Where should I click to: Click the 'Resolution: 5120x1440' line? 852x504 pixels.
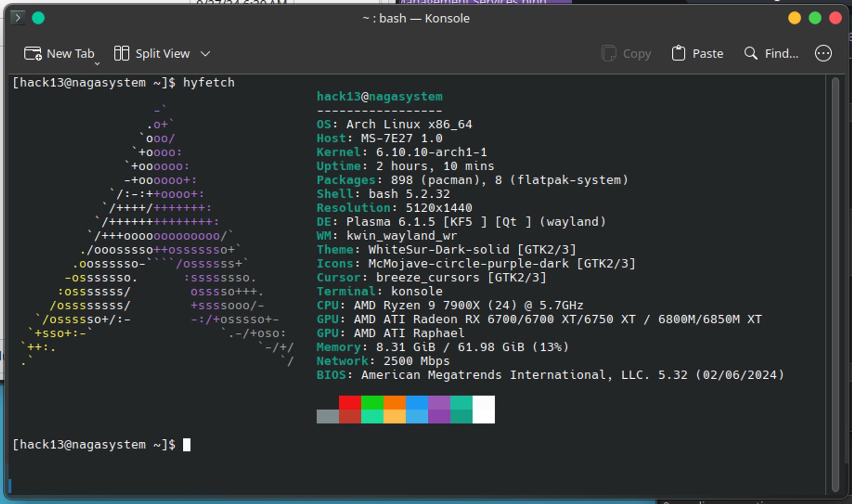click(x=394, y=208)
